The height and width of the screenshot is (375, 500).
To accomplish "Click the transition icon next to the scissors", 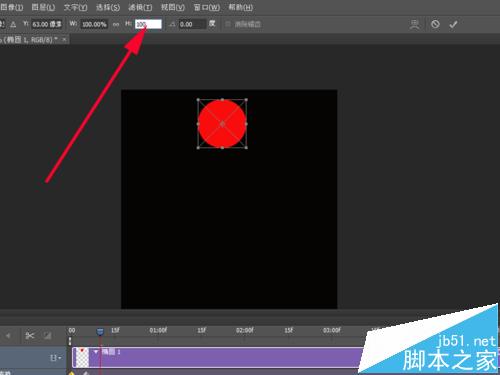I will (47, 335).
